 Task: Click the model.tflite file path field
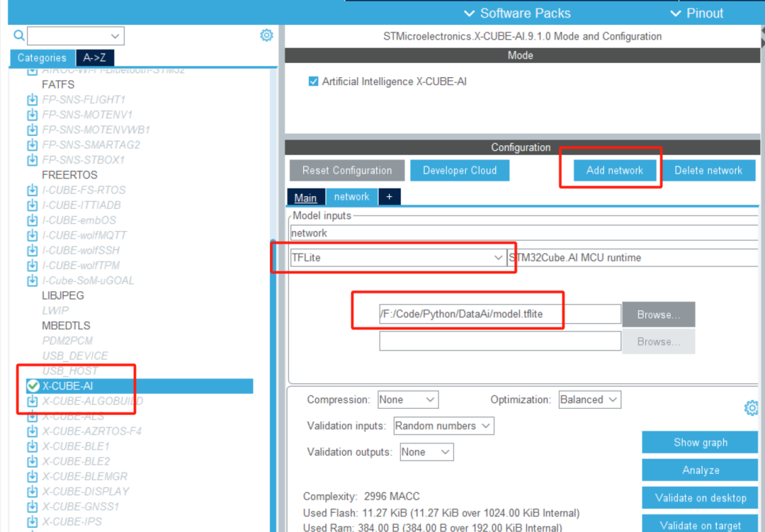pos(499,314)
